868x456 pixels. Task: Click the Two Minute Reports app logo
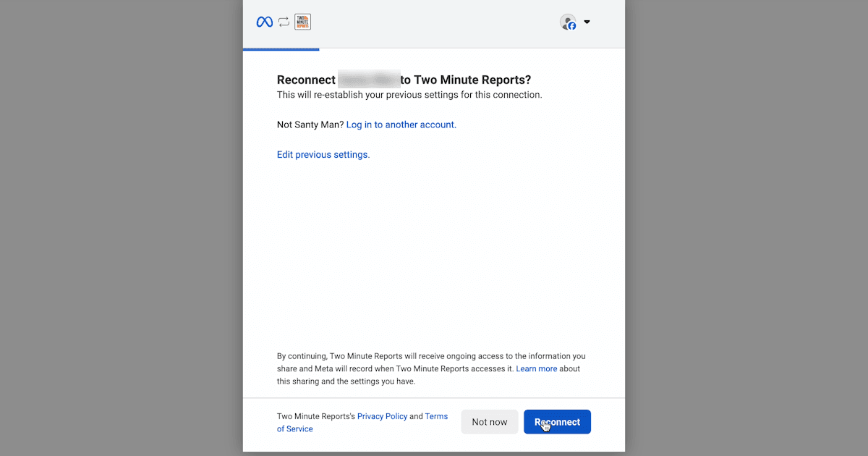coord(302,22)
